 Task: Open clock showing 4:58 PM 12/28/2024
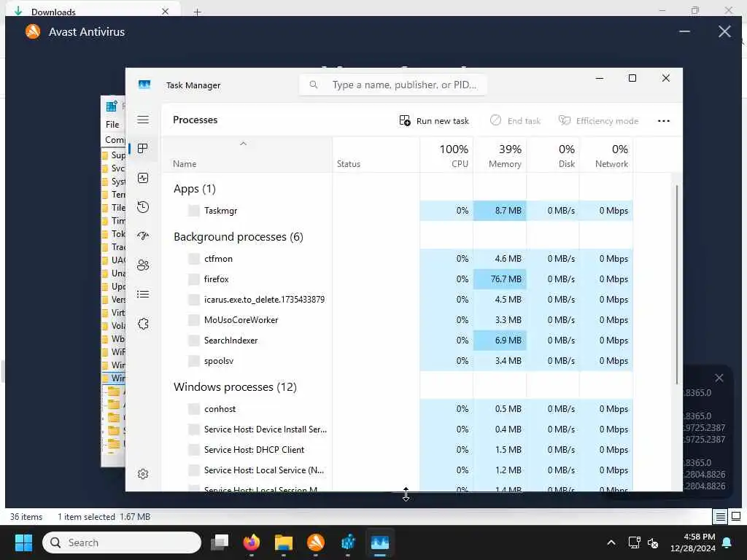[693, 542]
